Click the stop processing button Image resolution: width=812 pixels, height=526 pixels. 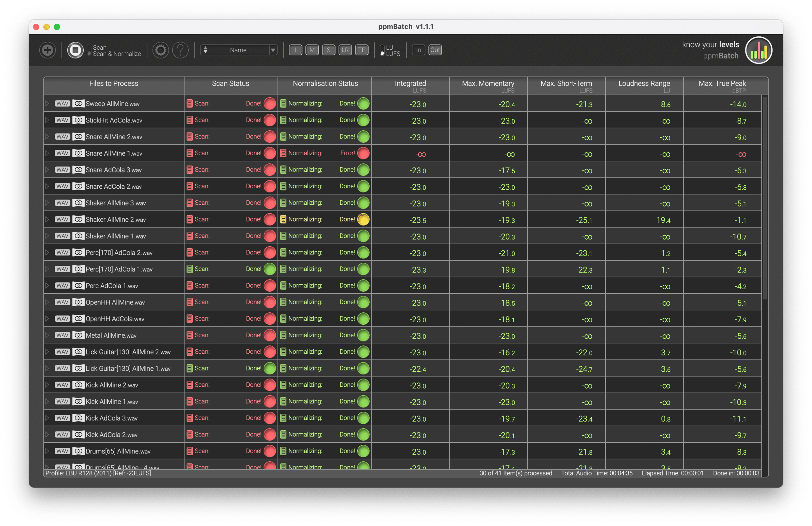75,50
